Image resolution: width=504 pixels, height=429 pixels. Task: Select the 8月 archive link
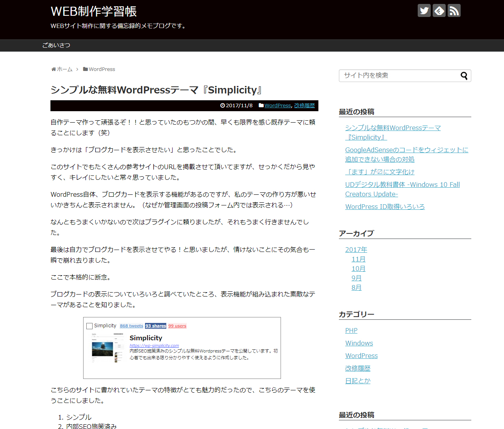click(x=356, y=287)
